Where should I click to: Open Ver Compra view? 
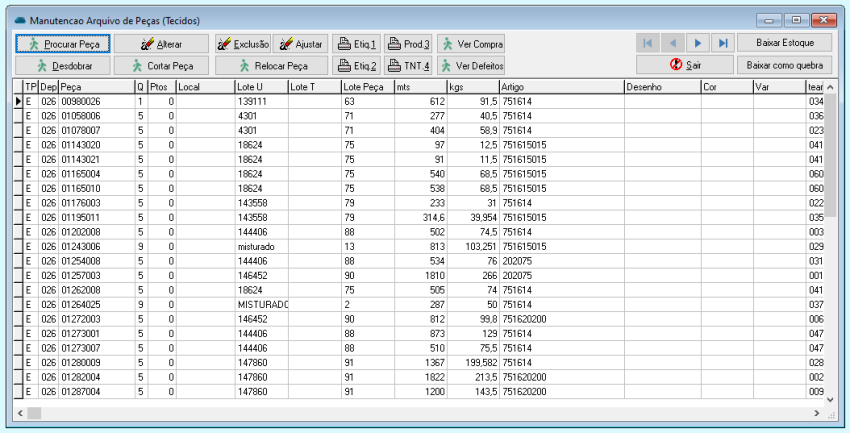[x=471, y=44]
